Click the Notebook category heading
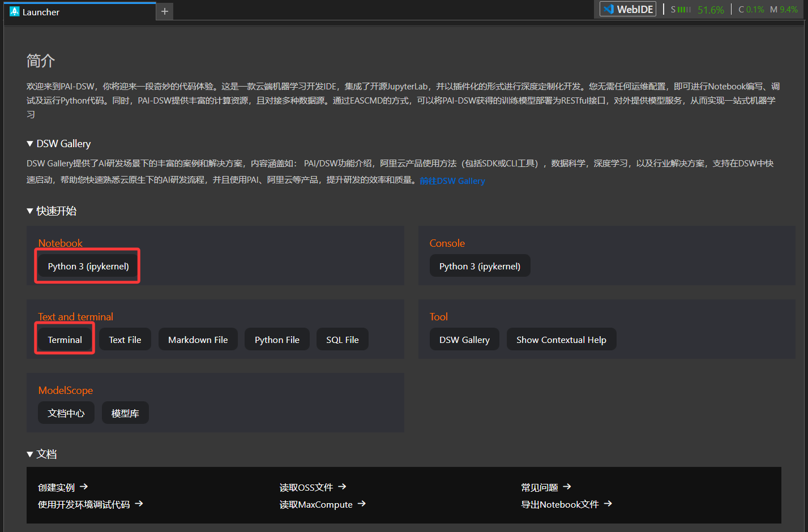Screen dimensions: 808x532 tap(60, 243)
